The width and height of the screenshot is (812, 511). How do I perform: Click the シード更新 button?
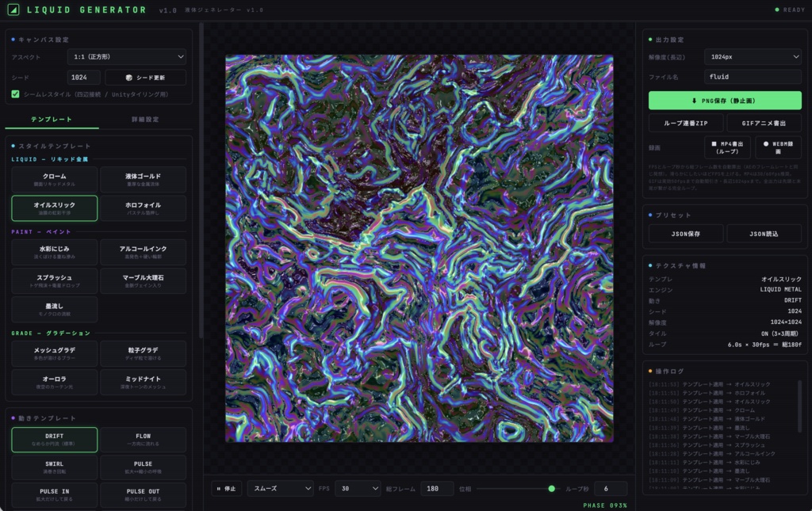pos(146,78)
